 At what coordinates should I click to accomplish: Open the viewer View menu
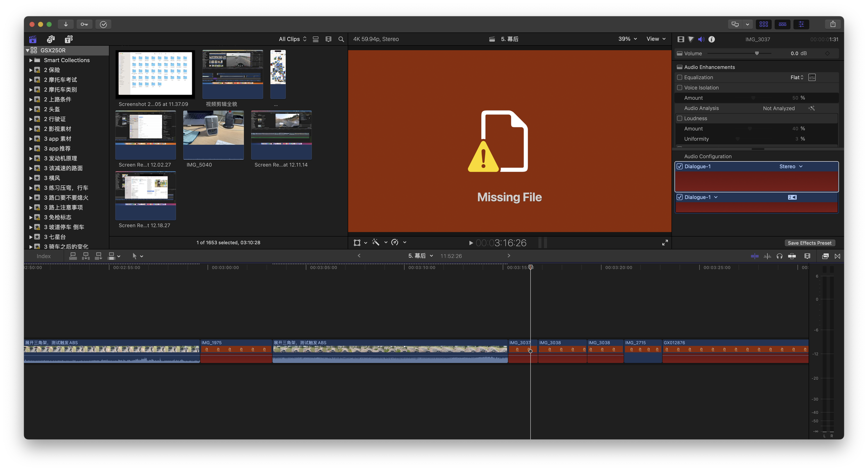click(656, 39)
